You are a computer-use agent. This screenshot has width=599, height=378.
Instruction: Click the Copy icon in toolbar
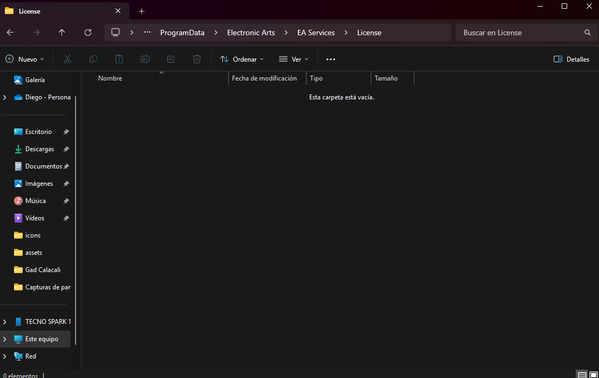pyautogui.click(x=93, y=59)
